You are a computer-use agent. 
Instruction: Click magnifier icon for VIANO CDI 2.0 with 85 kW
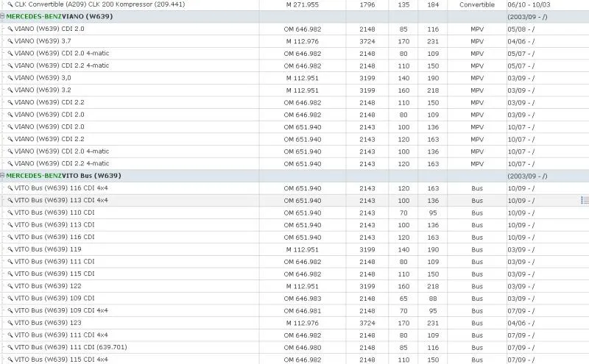click(x=10, y=29)
